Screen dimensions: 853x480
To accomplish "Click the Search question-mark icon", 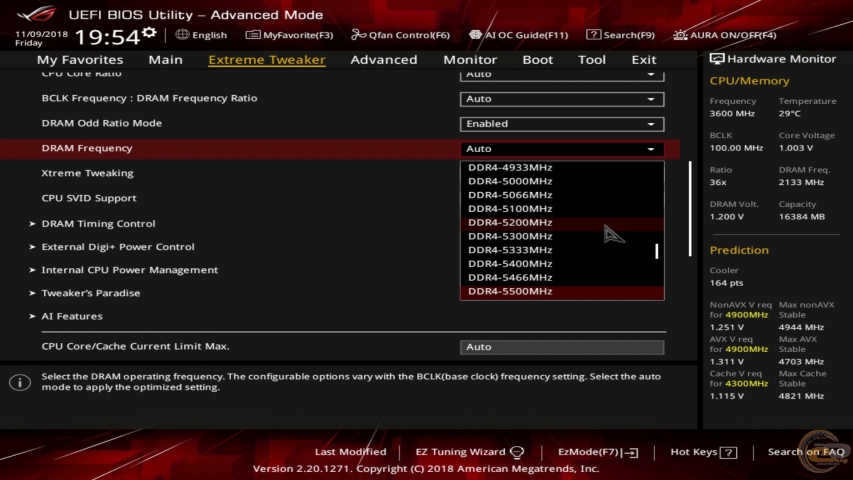I will click(594, 35).
